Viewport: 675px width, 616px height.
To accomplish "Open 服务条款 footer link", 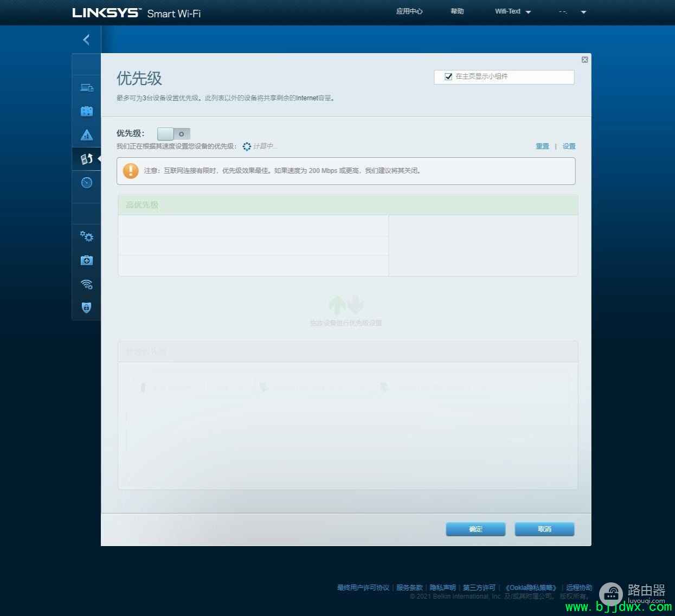I will pyautogui.click(x=409, y=588).
